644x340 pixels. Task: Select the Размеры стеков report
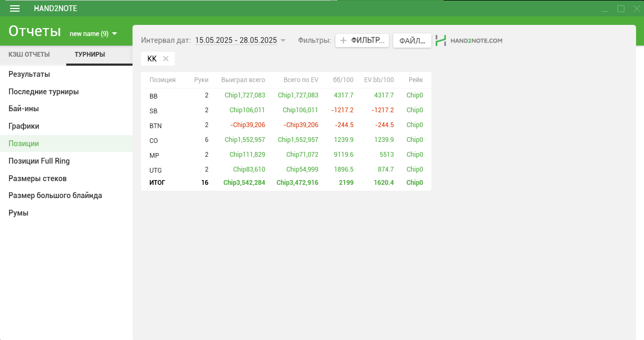point(38,178)
